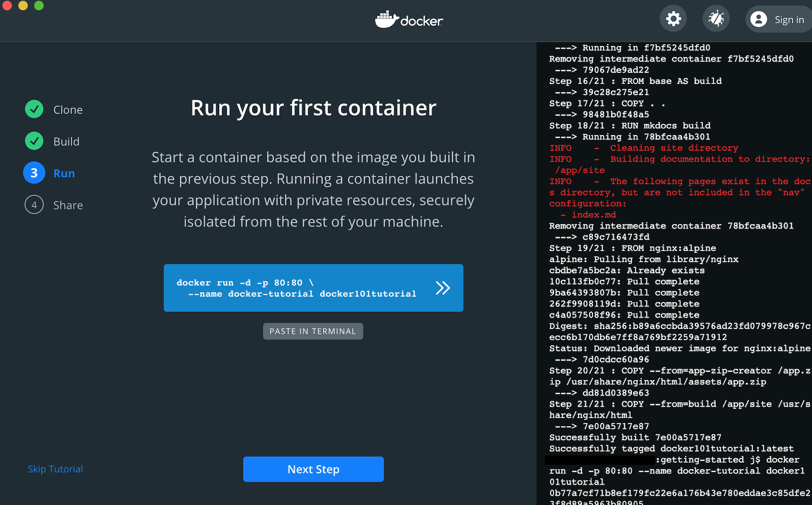Click the green macOS fullscreen button
Screen dimensions: 812x505
[39, 5]
